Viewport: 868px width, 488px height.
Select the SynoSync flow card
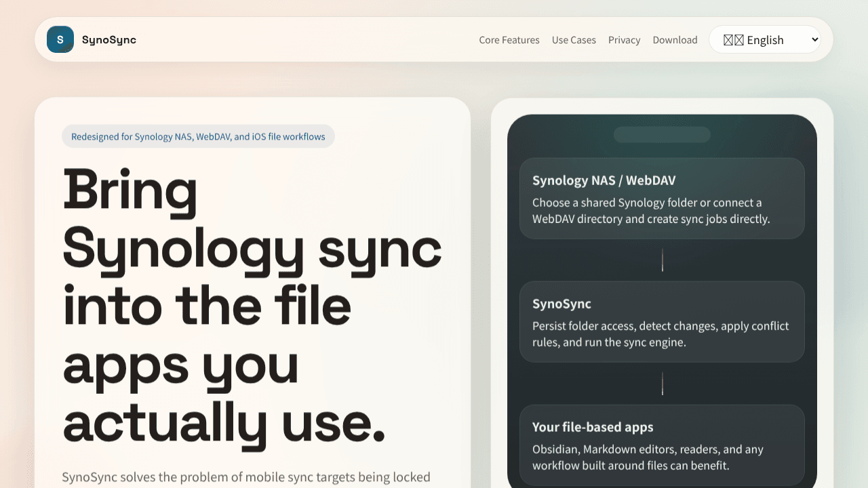(x=662, y=322)
